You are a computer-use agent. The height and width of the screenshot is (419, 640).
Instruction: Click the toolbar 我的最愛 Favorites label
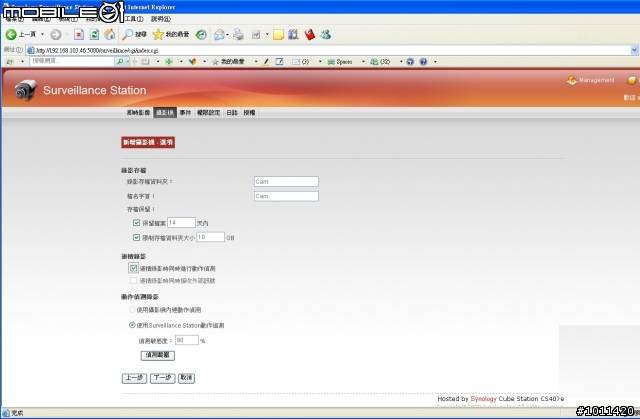[x=177, y=35]
